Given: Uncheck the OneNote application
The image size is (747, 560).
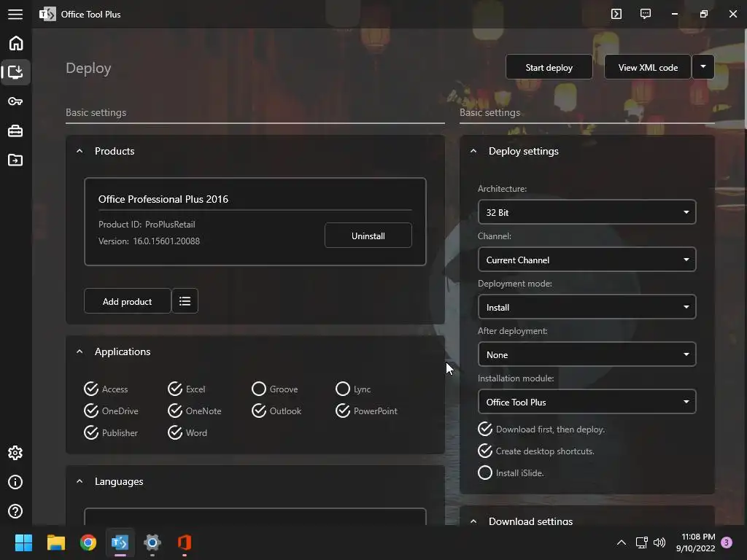Looking at the screenshot, I should coord(194,411).
